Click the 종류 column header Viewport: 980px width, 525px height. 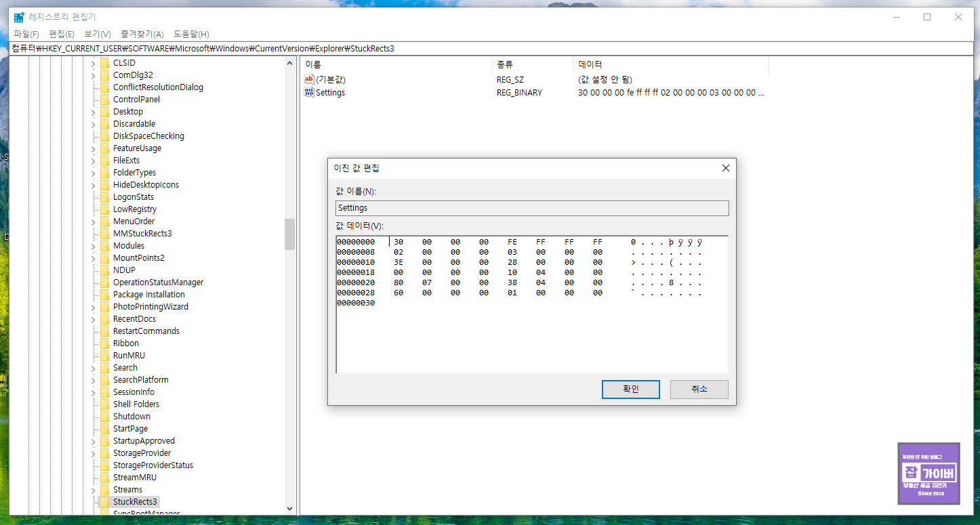click(x=533, y=64)
